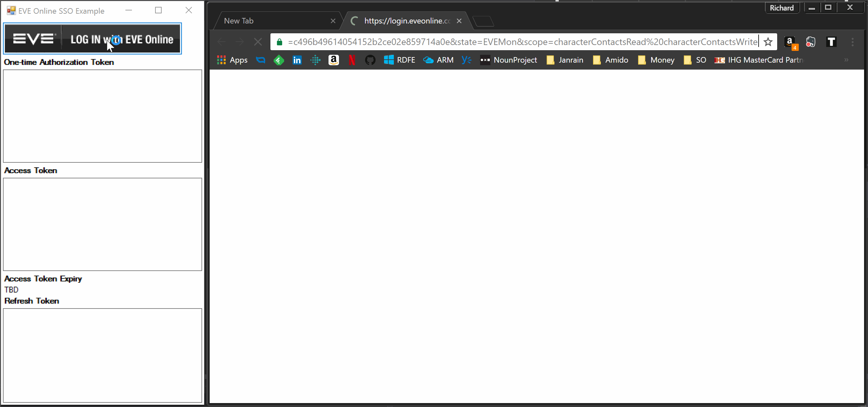
Task: Click the GitHub bookmark icon
Action: [x=370, y=60]
